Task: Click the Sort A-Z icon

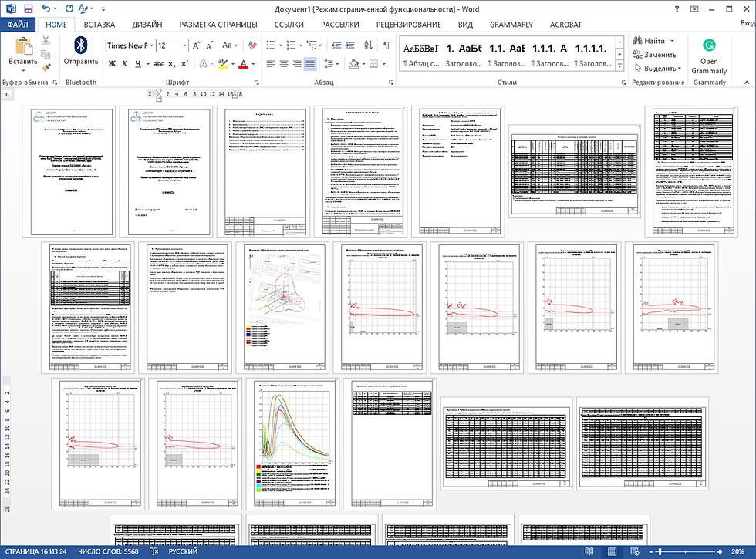Action: [x=369, y=45]
